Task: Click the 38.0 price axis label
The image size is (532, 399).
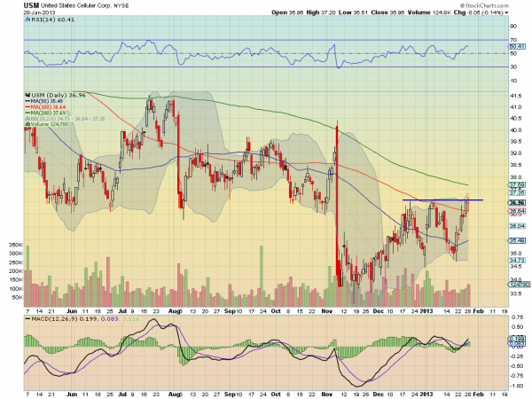Action: (516, 177)
